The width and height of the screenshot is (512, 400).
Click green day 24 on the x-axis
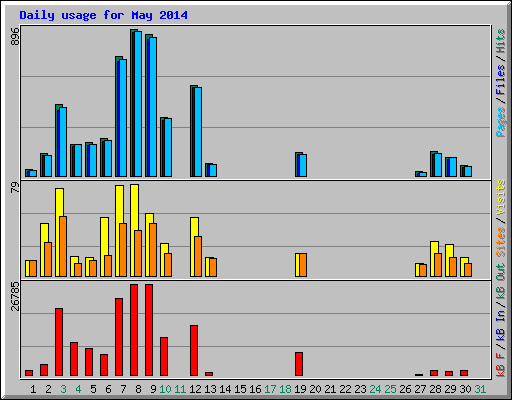(375, 389)
